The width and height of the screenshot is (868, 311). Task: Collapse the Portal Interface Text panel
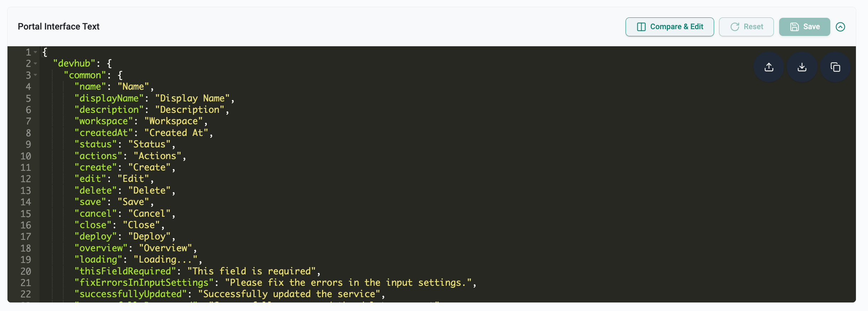coord(840,27)
